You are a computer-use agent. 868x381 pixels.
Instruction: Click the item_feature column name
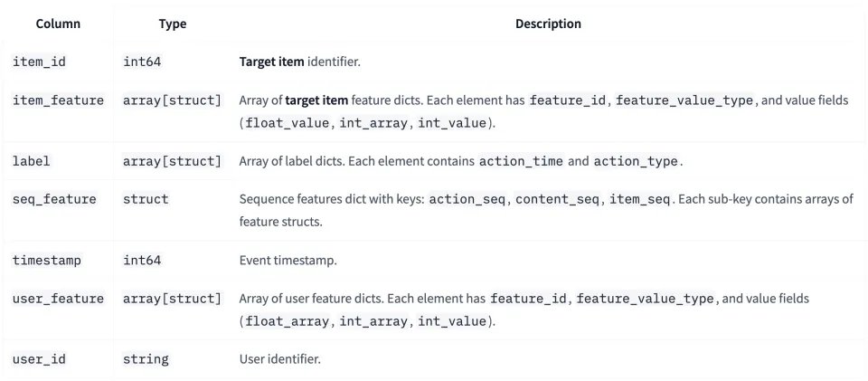(x=58, y=100)
